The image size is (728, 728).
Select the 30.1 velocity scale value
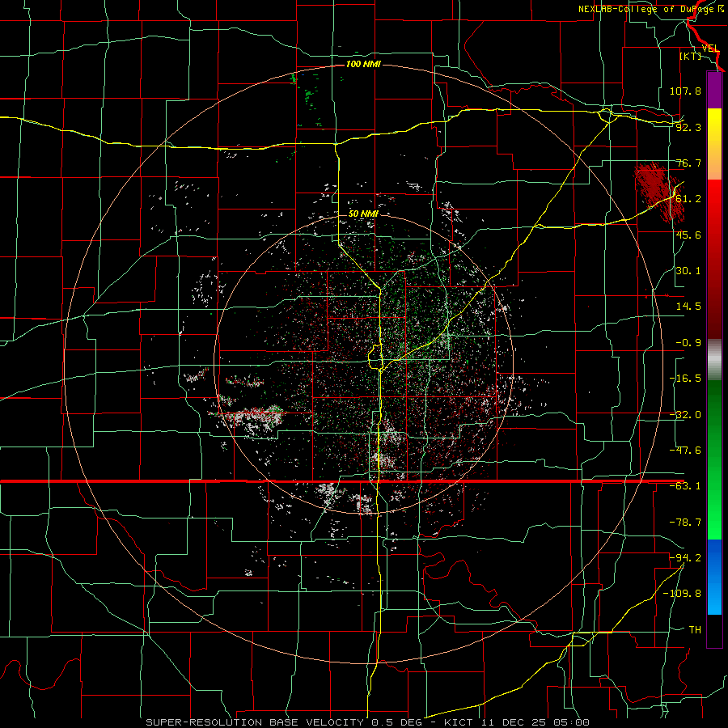(x=688, y=271)
